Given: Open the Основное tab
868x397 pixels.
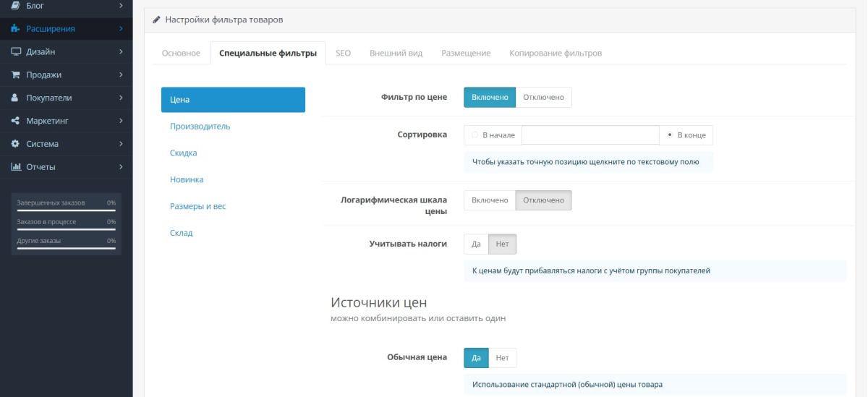Looking at the screenshot, I should coord(181,54).
